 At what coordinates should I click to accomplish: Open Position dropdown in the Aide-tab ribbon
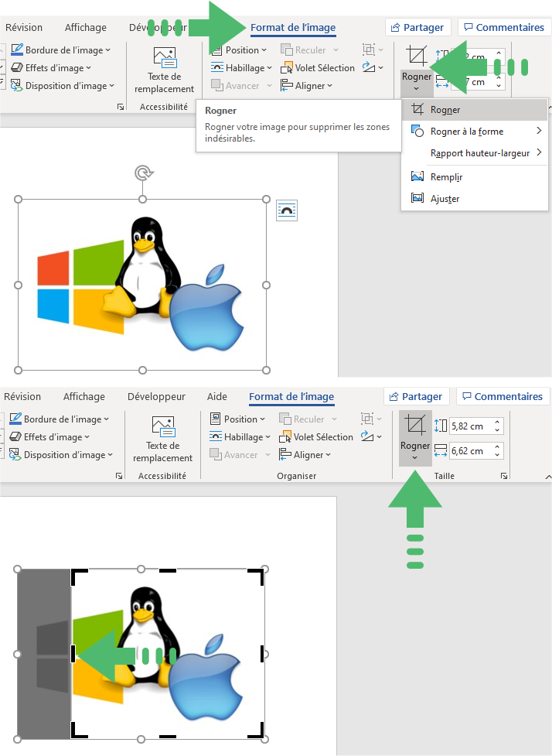click(238, 419)
